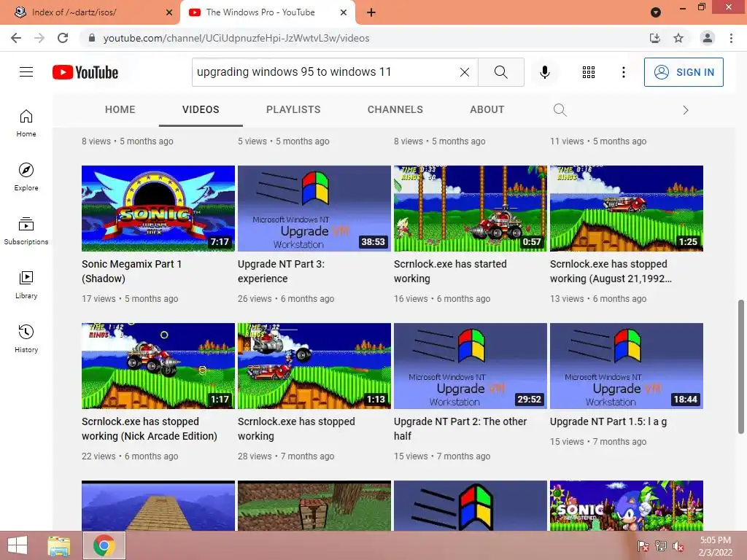Open Upgrade NT Part 2: The other half
Screen dimensions: 747x560
[460, 429]
